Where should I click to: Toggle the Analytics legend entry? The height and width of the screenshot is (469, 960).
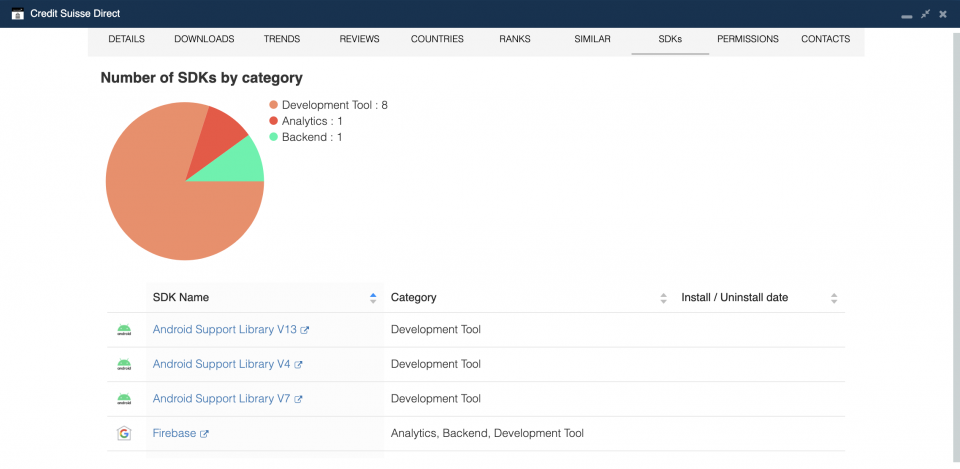click(x=306, y=121)
